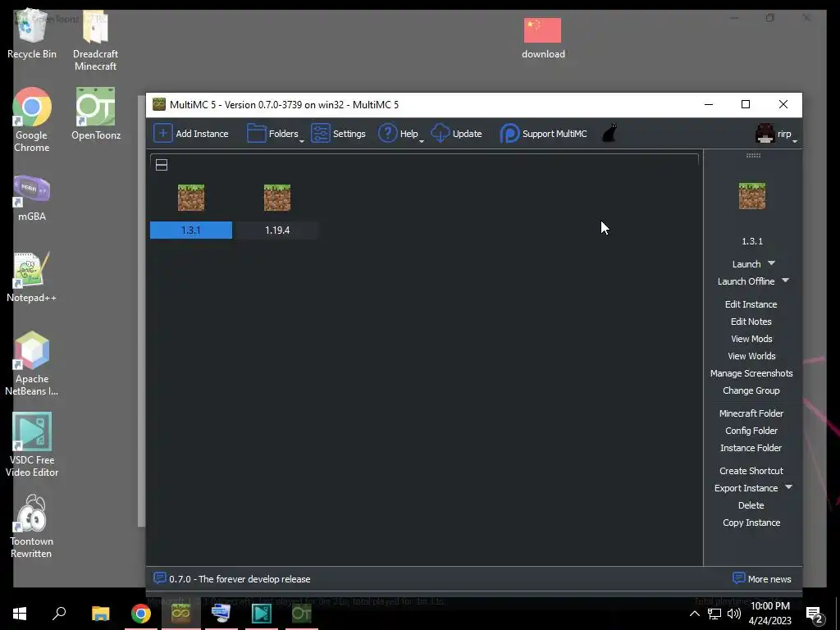Image resolution: width=840 pixels, height=630 pixels.
Task: Open the Folders dropdown in the toolbar
Action: (x=275, y=134)
